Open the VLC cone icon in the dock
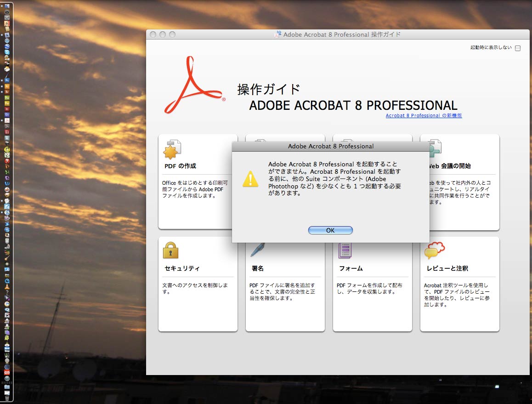Image resolution: width=532 pixels, height=404 pixels. click(x=7, y=287)
